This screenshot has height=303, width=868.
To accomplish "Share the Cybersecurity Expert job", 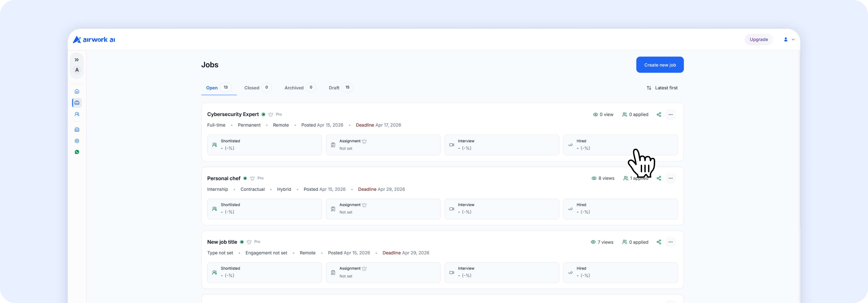I will click(x=659, y=115).
